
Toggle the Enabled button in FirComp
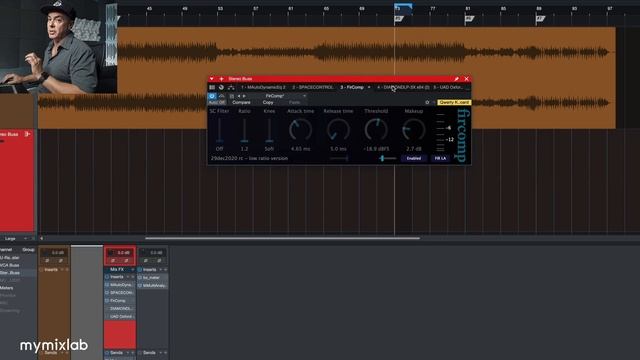pyautogui.click(x=413, y=158)
